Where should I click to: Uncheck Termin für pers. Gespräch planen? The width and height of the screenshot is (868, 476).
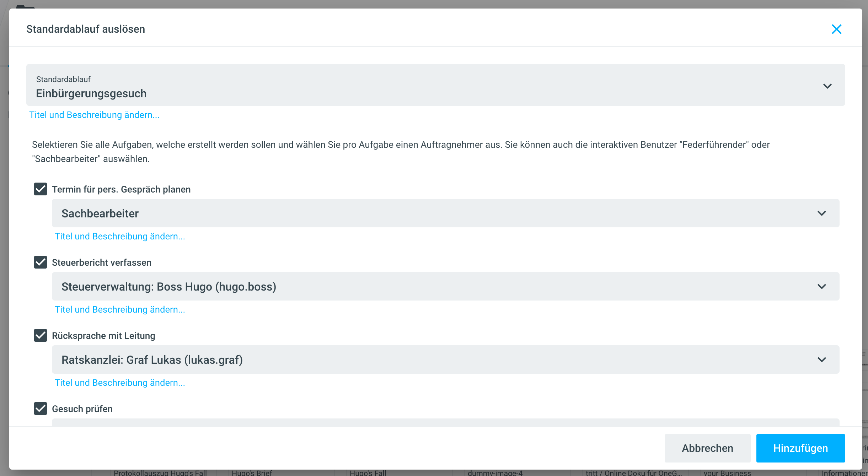point(41,189)
